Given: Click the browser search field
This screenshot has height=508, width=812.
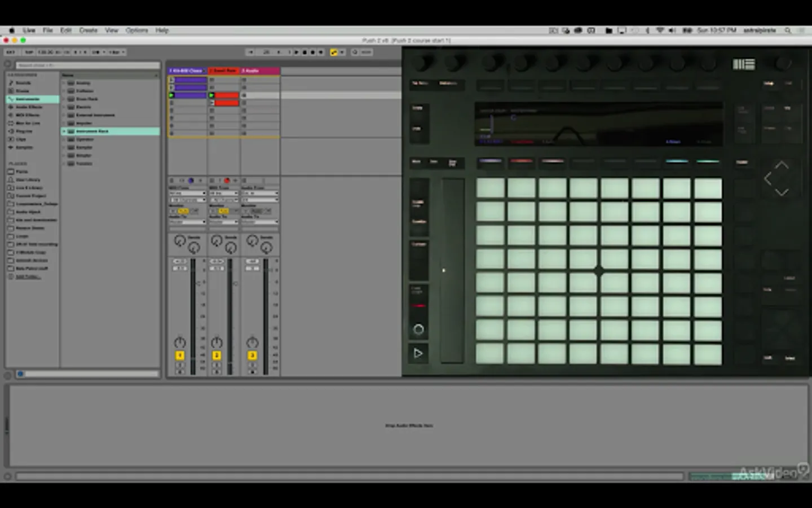Looking at the screenshot, I should point(87,65).
